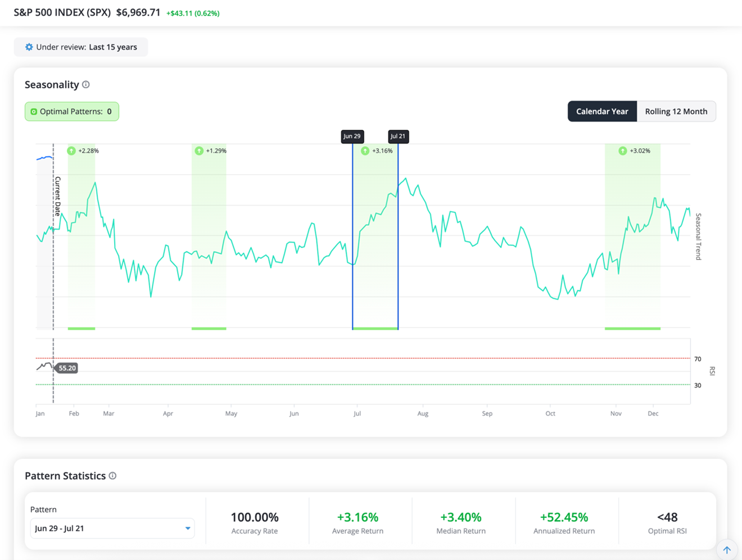Click the up-arrow icon on +1.29% pattern

199,151
